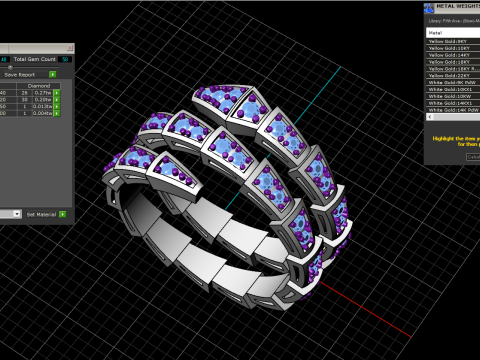Click the green arrow beside Set Material

pos(62,214)
